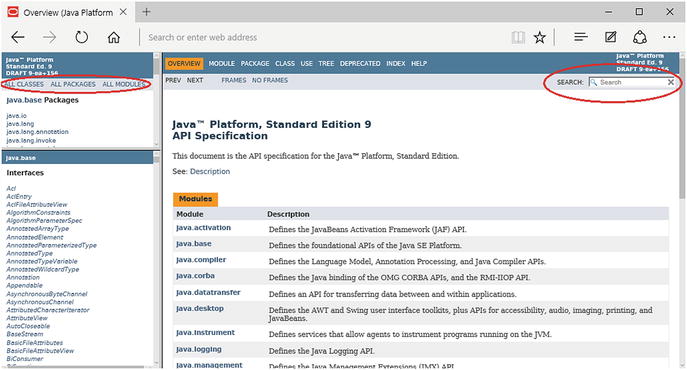
Task: Go back with the browser back arrow
Action: (18, 37)
